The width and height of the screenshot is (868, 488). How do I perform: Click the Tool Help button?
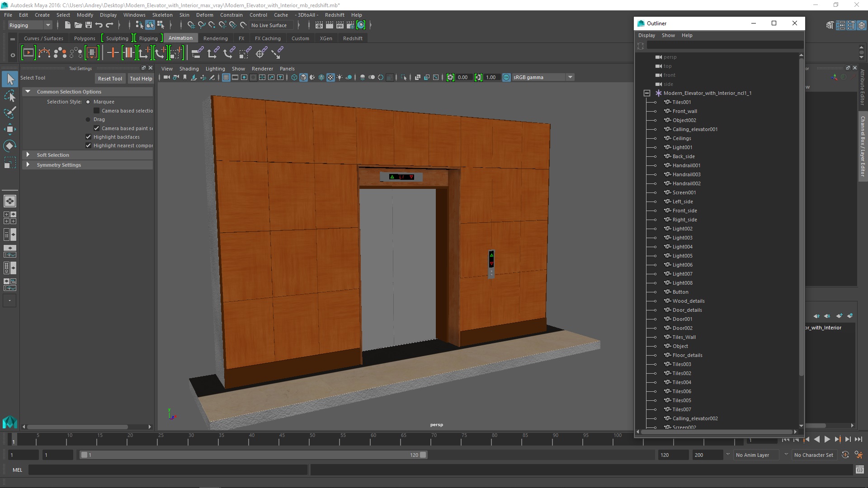coord(141,79)
